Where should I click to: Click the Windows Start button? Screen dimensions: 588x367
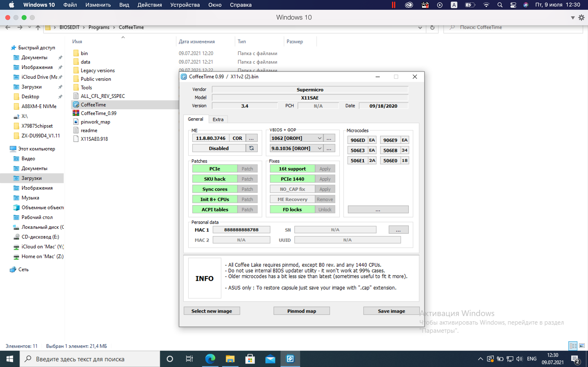point(10,359)
